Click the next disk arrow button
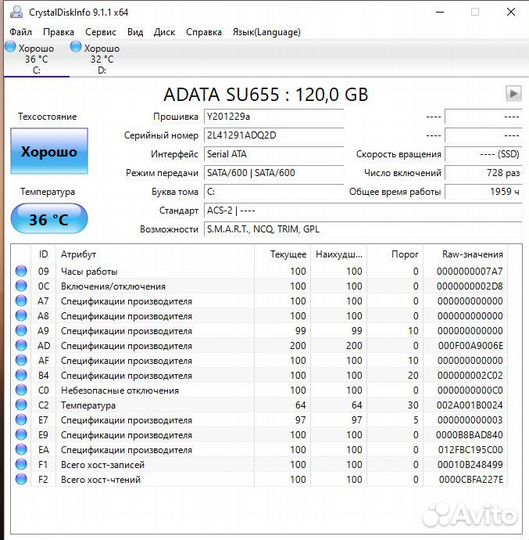Viewport: 529px width, 540px height. tap(513, 93)
